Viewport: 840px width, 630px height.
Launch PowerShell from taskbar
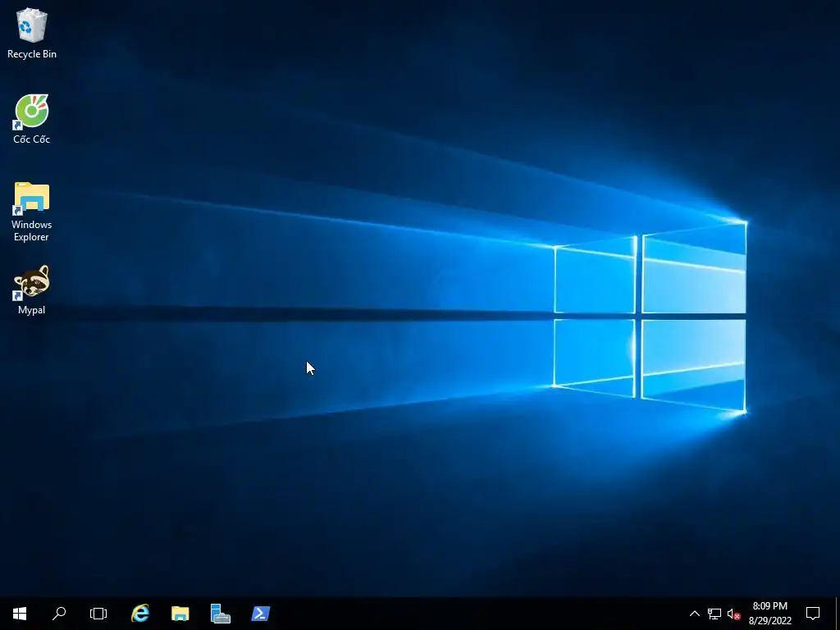pos(260,614)
